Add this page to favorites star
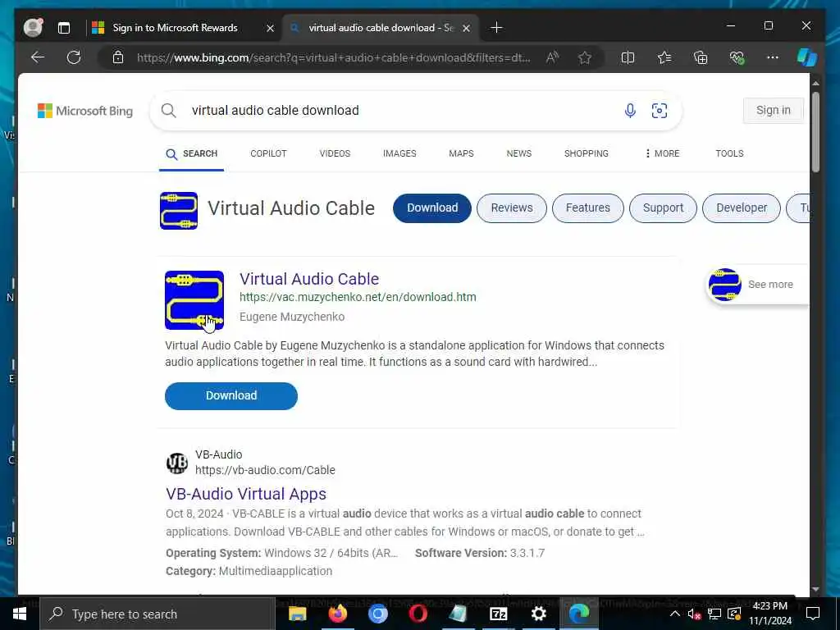840x630 pixels. 584,57
